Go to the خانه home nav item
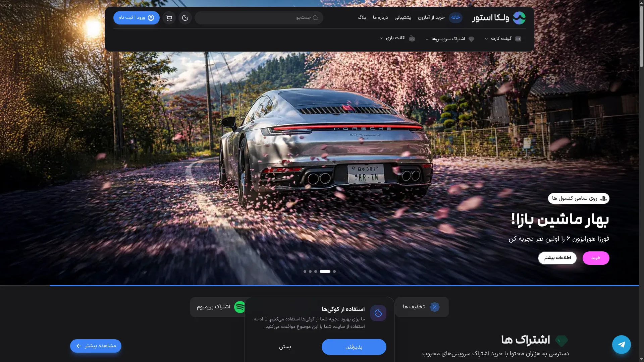This screenshot has height=362, width=644. [x=455, y=17]
